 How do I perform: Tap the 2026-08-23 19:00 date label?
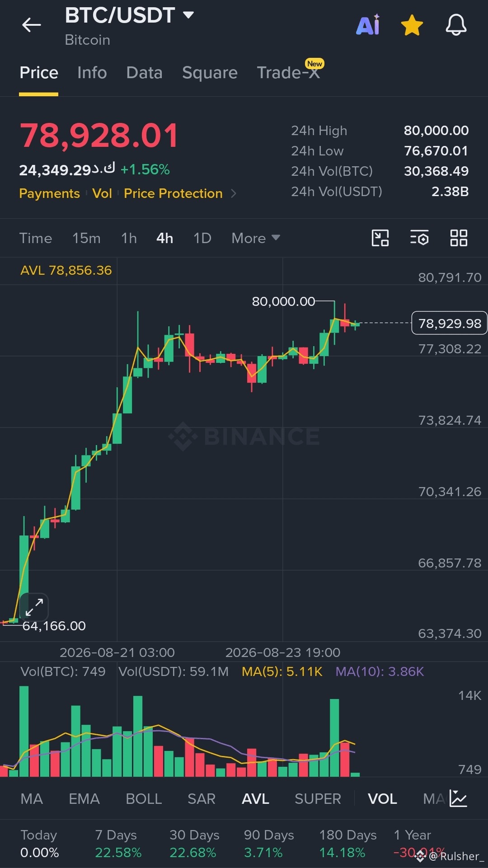click(283, 652)
